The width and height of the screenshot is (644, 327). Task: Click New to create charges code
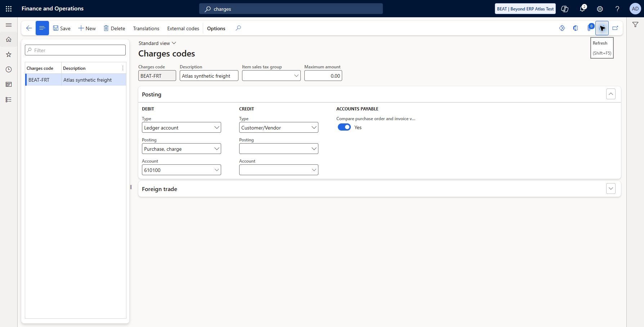(x=87, y=28)
